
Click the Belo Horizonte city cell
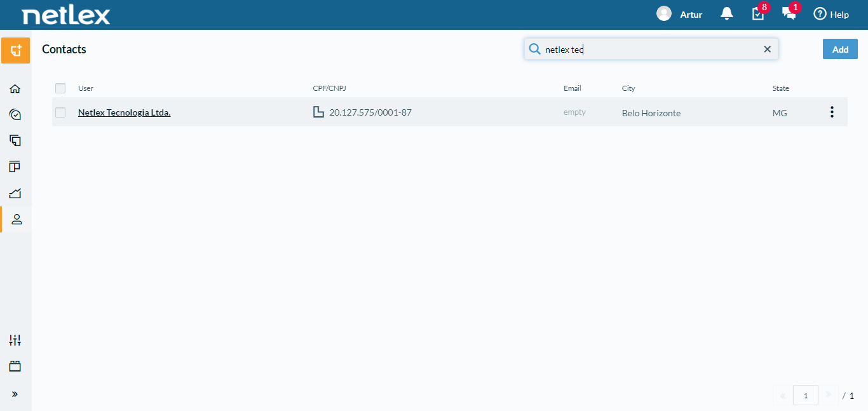651,113
